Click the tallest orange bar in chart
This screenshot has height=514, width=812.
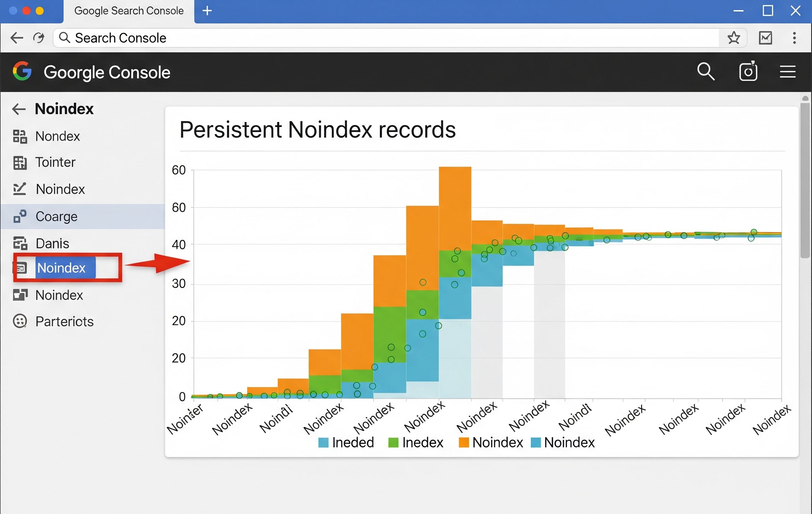click(455, 208)
